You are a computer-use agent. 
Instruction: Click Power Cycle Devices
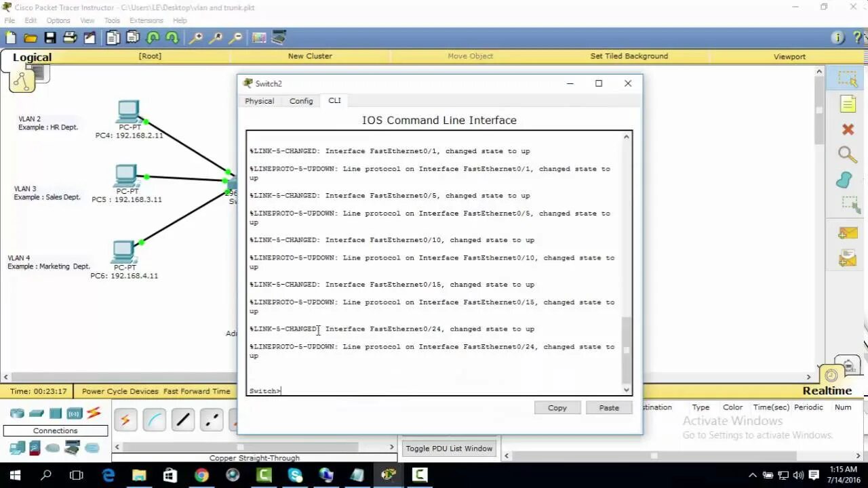120,391
